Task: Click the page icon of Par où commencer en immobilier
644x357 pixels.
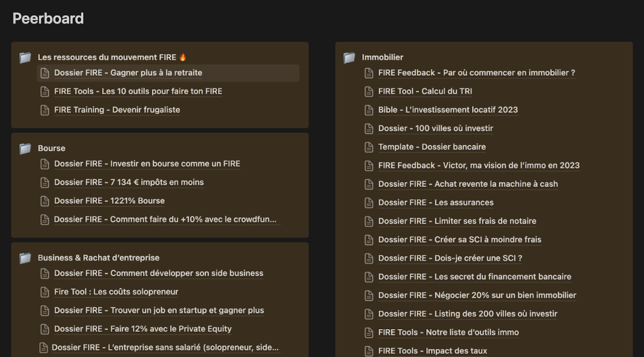Action: coord(369,73)
